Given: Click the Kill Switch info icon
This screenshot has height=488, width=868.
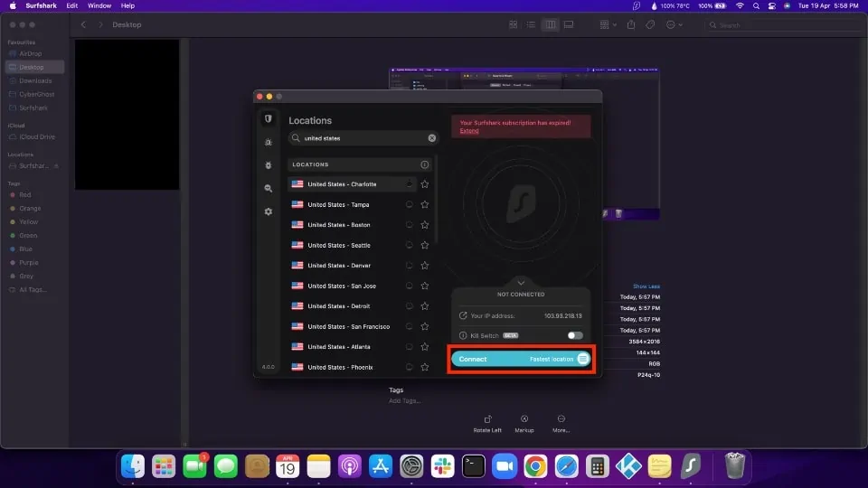Looking at the screenshot, I should 463,336.
